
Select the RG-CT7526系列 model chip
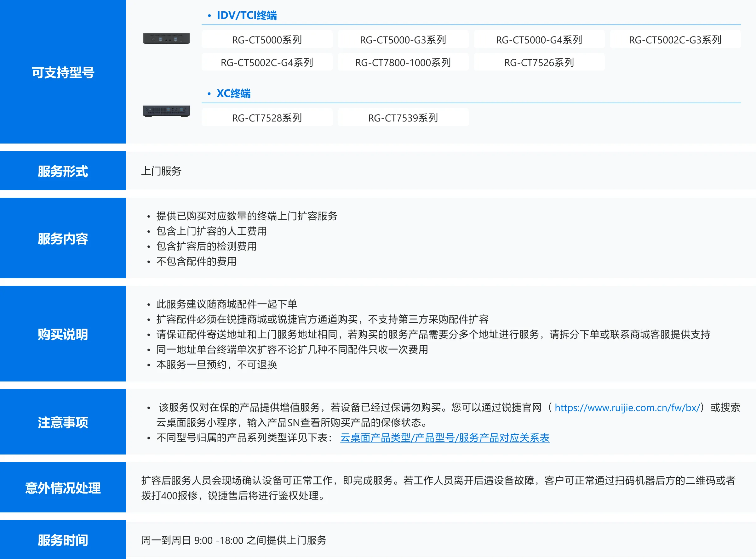click(x=539, y=63)
